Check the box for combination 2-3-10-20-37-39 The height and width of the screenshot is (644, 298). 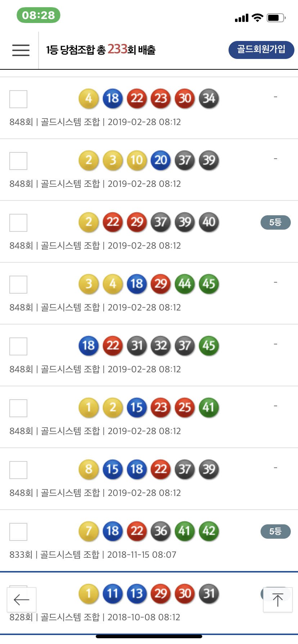18,161
